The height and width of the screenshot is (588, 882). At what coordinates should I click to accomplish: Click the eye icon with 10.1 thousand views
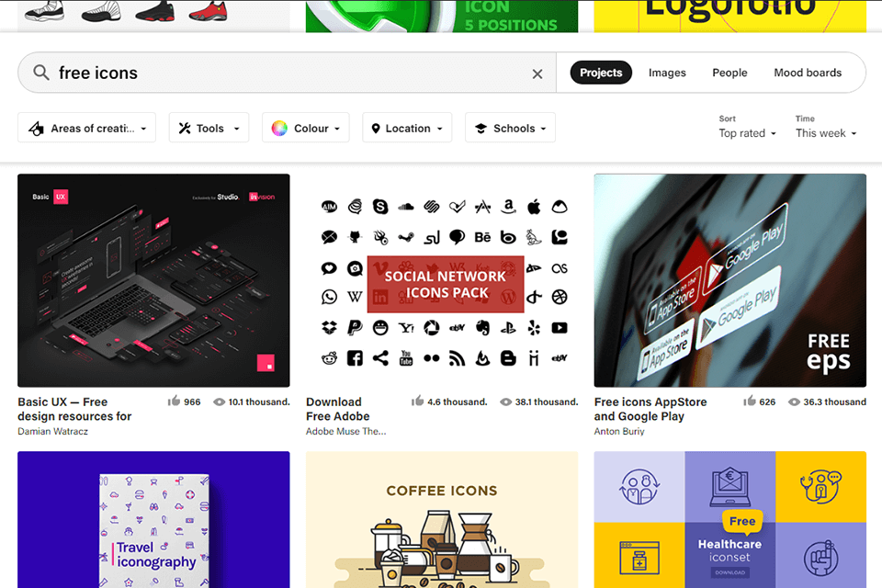click(x=220, y=401)
